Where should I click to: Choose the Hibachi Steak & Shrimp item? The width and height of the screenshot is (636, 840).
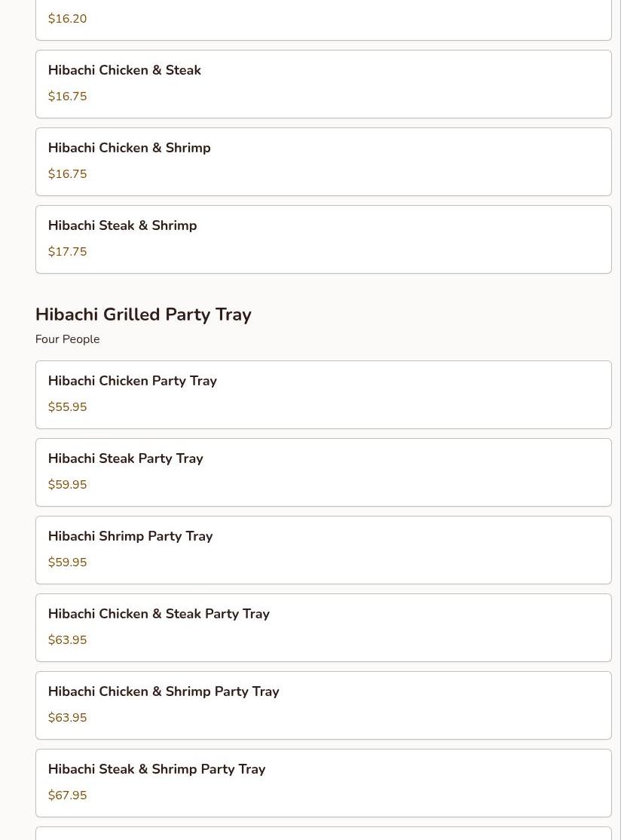(323, 239)
